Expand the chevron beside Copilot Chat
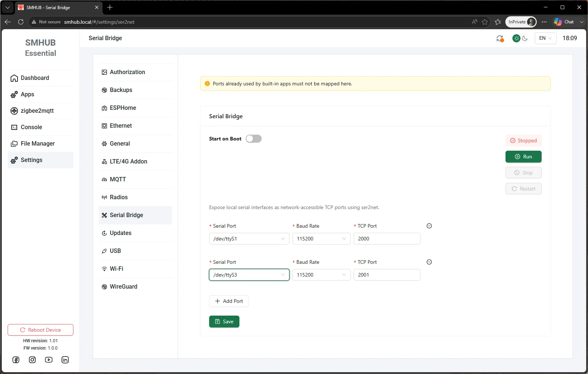588x374 pixels. pos(582,22)
